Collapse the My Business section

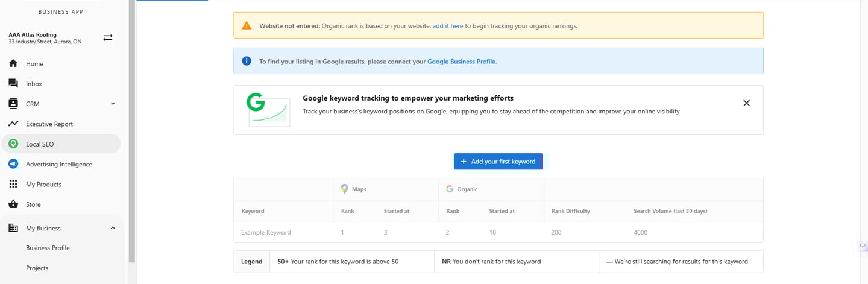(x=113, y=228)
